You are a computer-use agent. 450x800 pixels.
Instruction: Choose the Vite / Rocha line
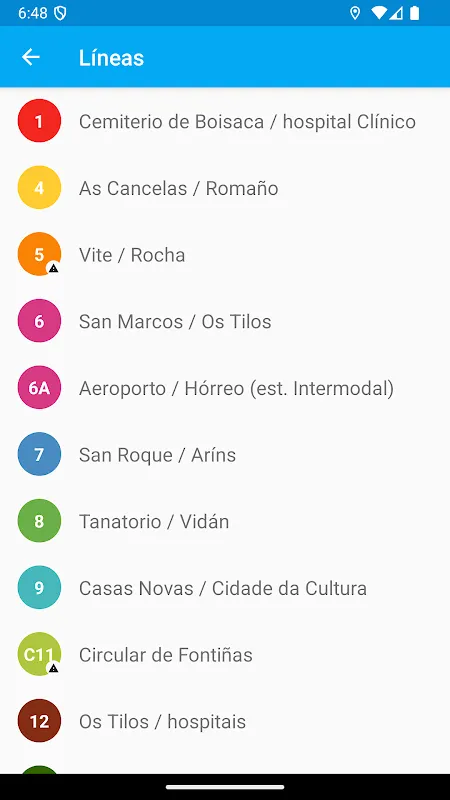click(225, 255)
